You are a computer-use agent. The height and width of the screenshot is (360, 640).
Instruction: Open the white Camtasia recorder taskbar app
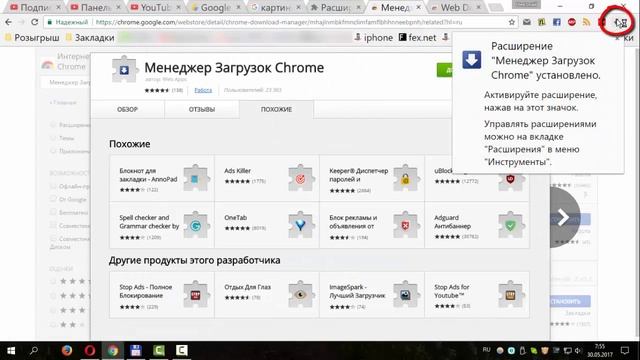pos(182,350)
